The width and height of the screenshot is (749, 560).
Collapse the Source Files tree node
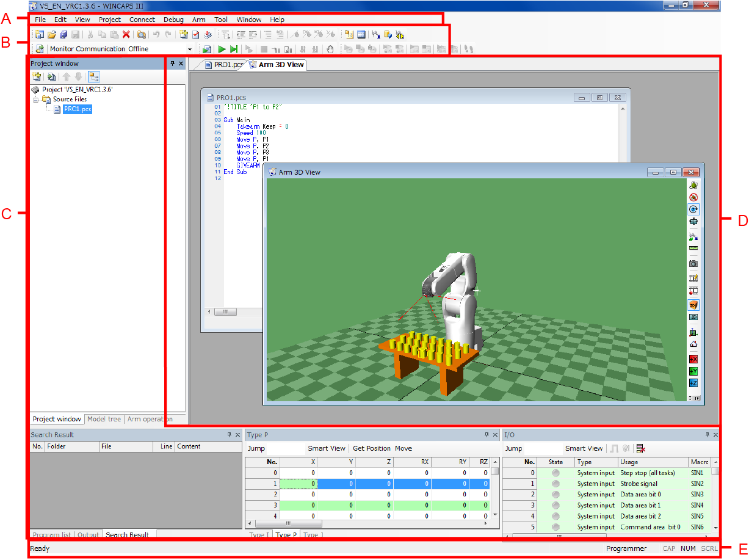(x=35, y=99)
